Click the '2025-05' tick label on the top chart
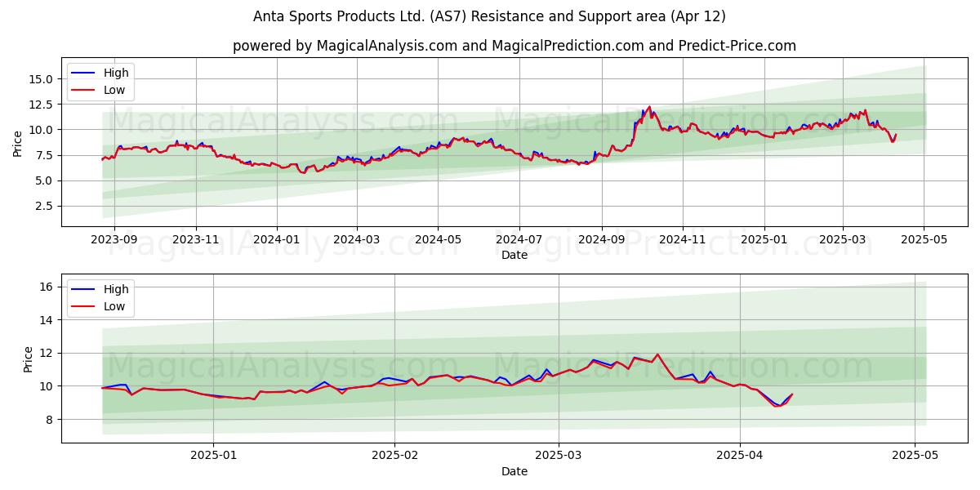This screenshot has height=490, width=980. click(x=924, y=240)
